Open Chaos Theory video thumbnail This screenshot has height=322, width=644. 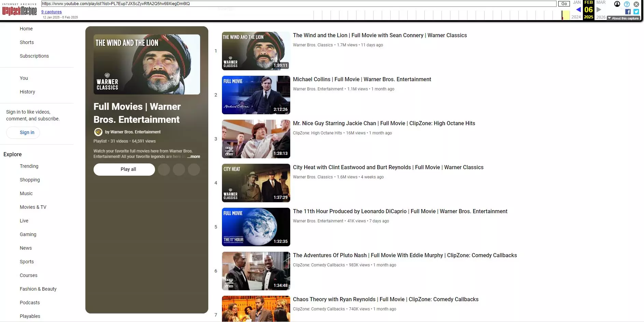click(x=256, y=309)
